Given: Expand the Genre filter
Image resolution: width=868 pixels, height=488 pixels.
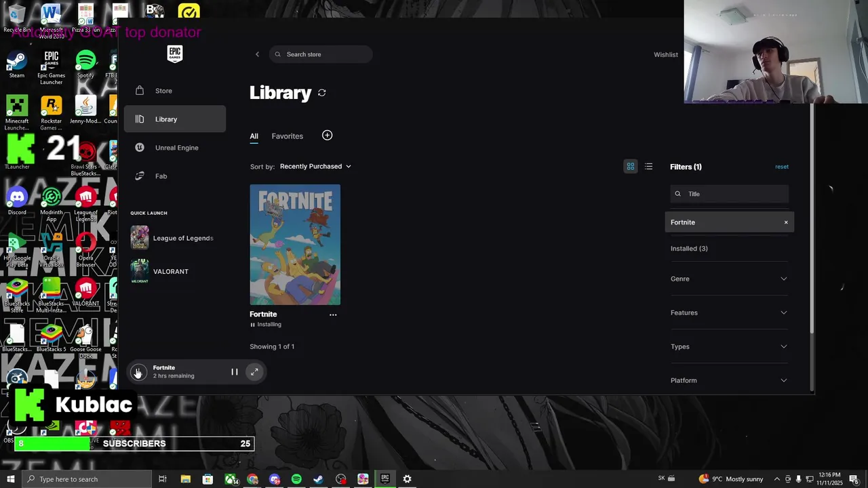Looking at the screenshot, I should coord(729,279).
